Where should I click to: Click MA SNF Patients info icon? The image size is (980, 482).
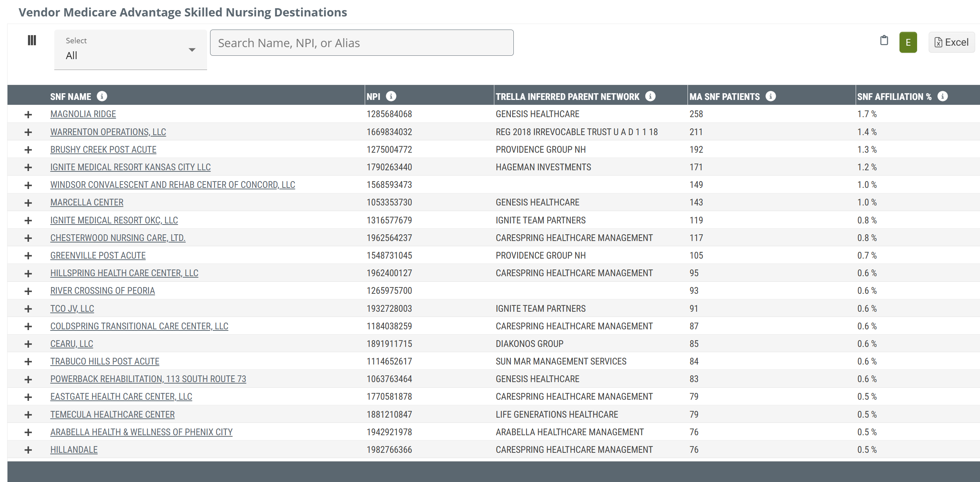(x=770, y=97)
